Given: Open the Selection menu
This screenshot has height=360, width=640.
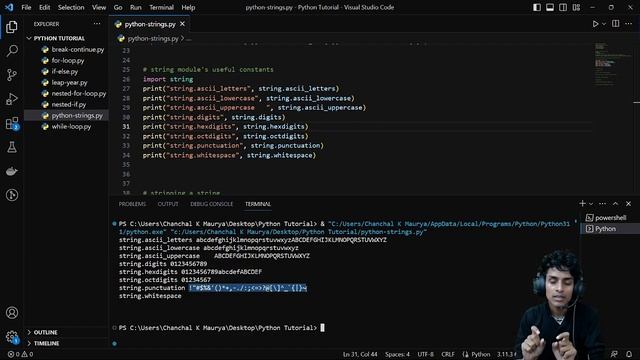Looking at the screenshot, I should tap(71, 7).
